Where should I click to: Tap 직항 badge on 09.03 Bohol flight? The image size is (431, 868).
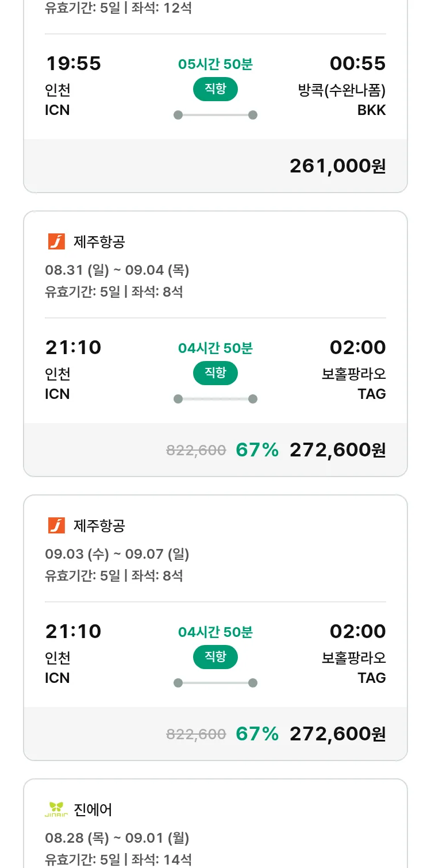click(215, 657)
